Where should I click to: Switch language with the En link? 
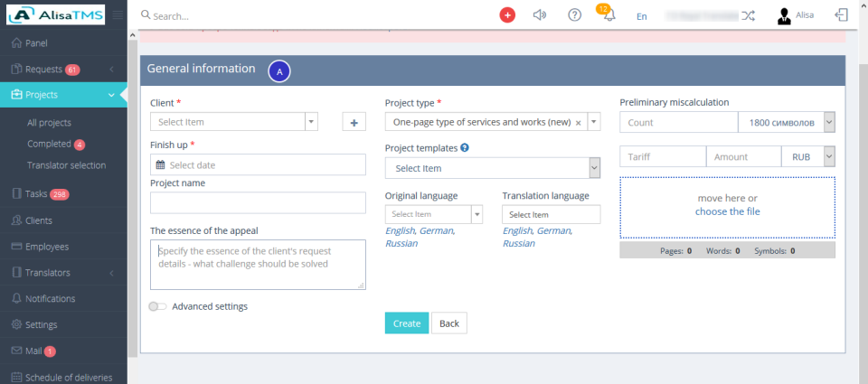(x=642, y=16)
